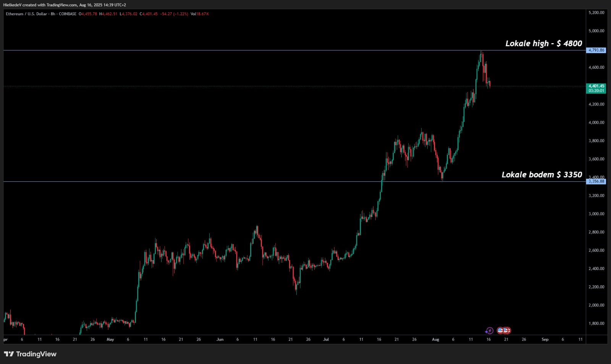The width and height of the screenshot is (611, 364).
Task: Click the high value H4,462.51
Action: pyautogui.click(x=108, y=14)
